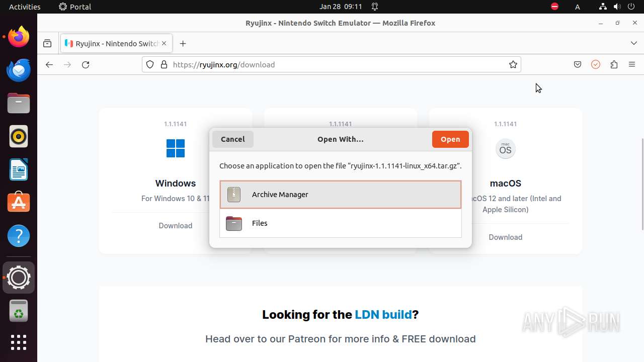Click the macOS Download link
The width and height of the screenshot is (644, 362).
506,237
